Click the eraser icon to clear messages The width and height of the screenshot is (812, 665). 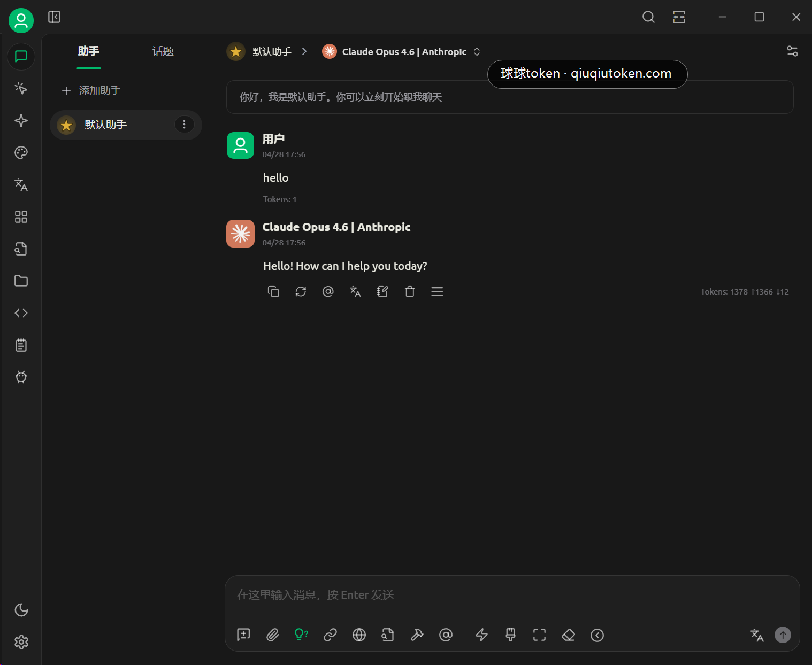[568, 635]
